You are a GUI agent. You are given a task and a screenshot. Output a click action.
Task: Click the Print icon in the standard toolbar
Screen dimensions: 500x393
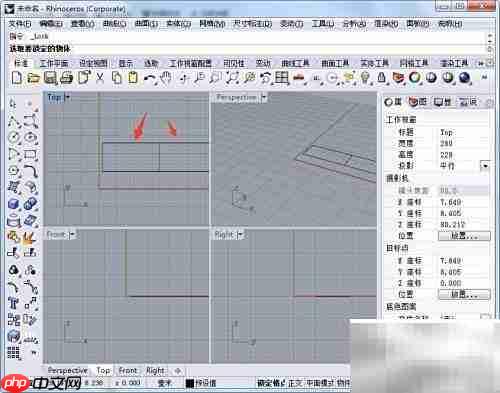coord(67,78)
